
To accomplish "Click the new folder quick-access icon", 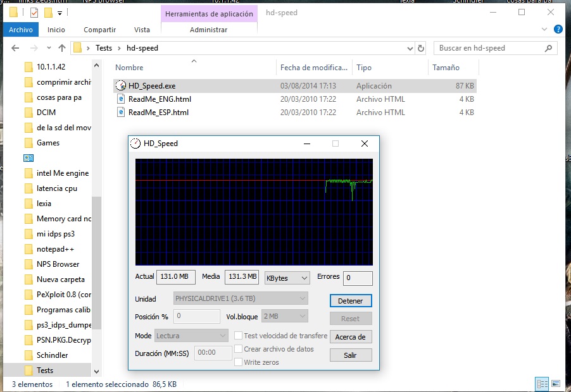I will [x=48, y=13].
